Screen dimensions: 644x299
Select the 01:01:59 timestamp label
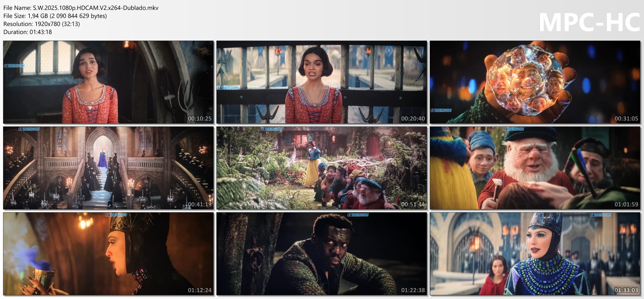(x=626, y=204)
